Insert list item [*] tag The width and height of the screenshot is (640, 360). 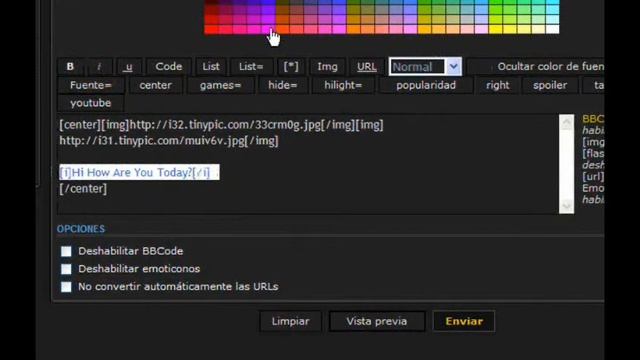pos(291,67)
